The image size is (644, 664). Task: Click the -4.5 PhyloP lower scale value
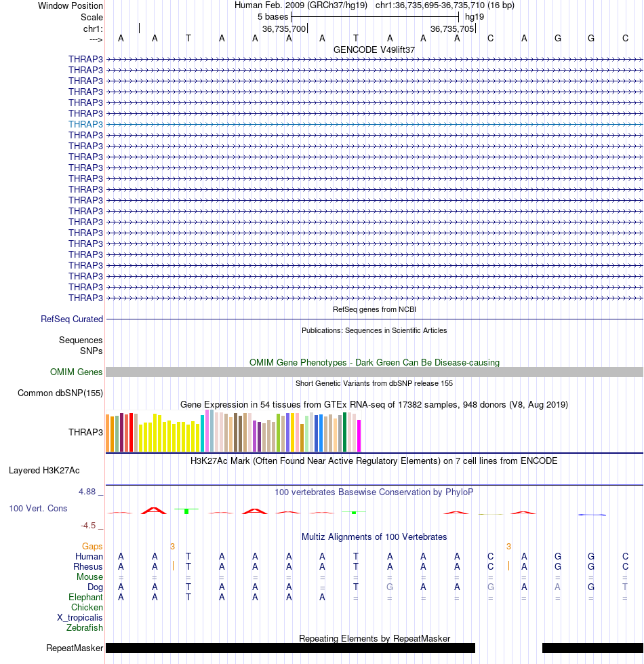click(x=88, y=526)
